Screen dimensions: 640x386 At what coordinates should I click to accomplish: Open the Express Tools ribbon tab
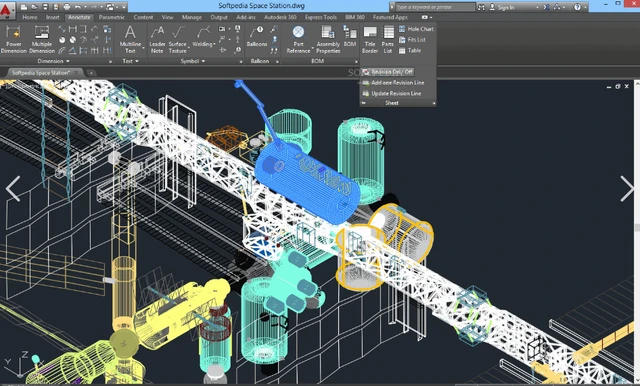321,17
